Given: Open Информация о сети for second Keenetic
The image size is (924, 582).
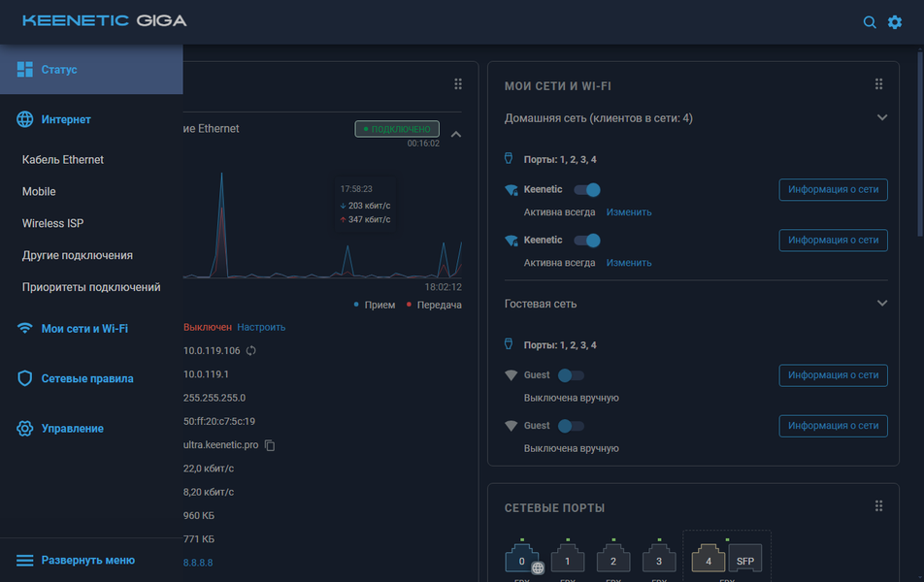Looking at the screenshot, I should (833, 241).
